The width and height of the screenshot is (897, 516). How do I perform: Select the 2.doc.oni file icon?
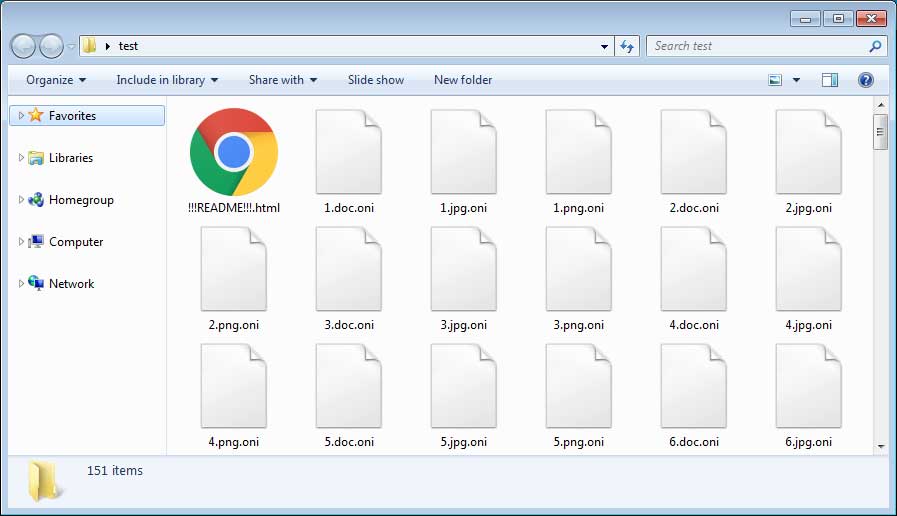click(x=694, y=152)
